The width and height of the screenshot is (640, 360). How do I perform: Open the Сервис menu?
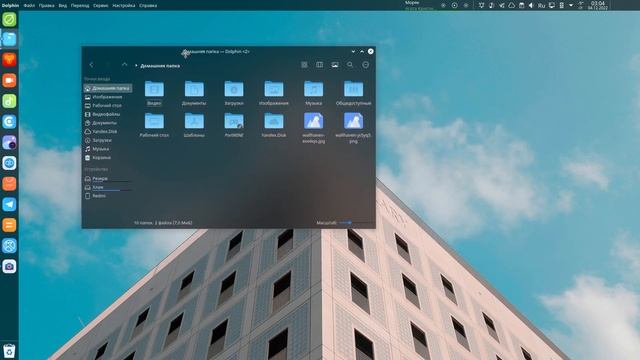coord(100,6)
